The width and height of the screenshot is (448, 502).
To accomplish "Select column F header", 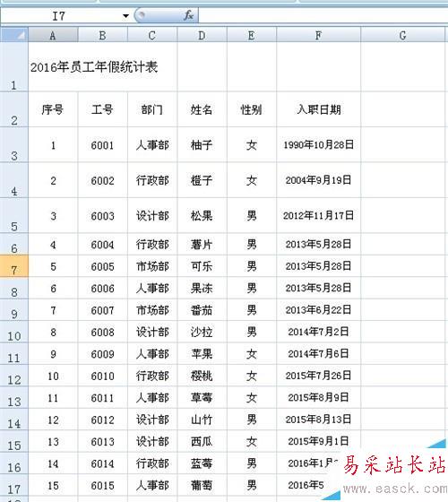I will tap(318, 35).
